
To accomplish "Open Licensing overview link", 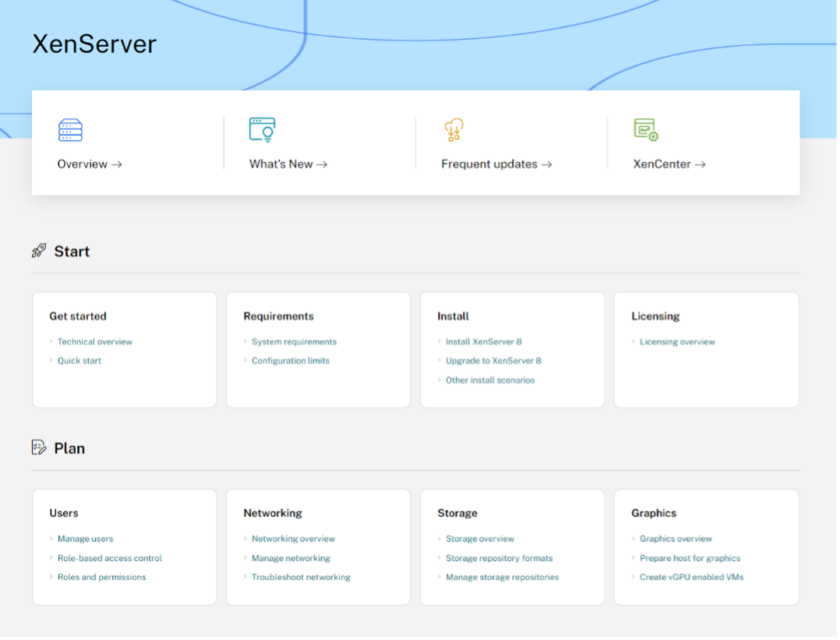I will click(x=677, y=342).
